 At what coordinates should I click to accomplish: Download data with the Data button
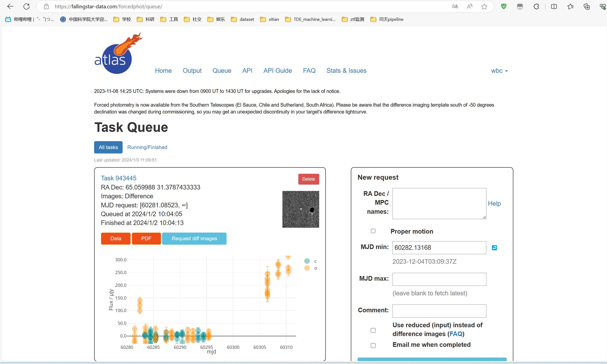[116, 238]
